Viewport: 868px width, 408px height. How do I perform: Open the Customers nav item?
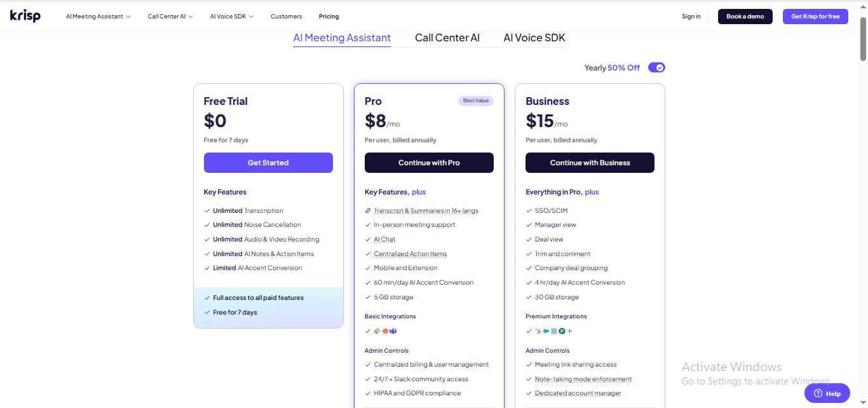pyautogui.click(x=286, y=17)
